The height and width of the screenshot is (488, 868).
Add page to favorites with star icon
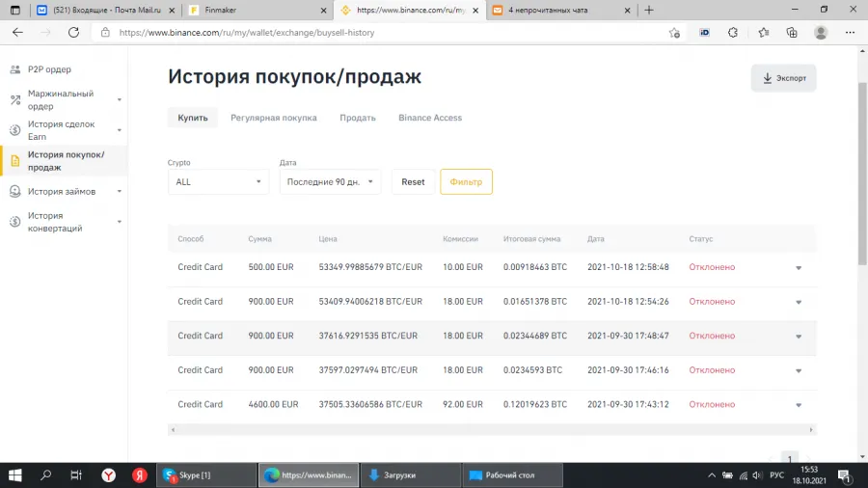coord(674,33)
